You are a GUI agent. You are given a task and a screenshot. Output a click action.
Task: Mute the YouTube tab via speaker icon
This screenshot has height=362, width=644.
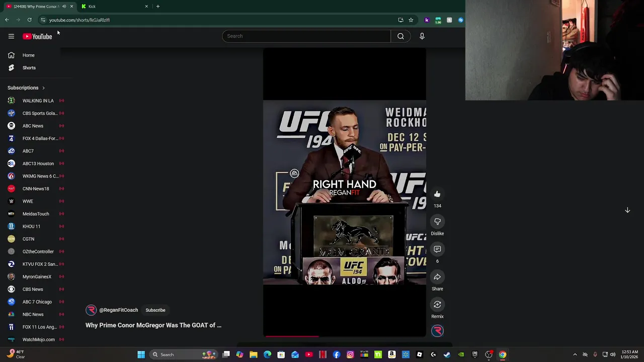coord(64,7)
